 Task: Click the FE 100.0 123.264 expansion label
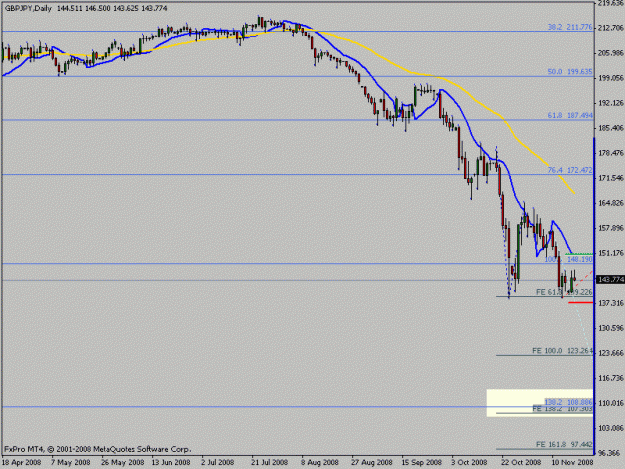tap(563, 351)
